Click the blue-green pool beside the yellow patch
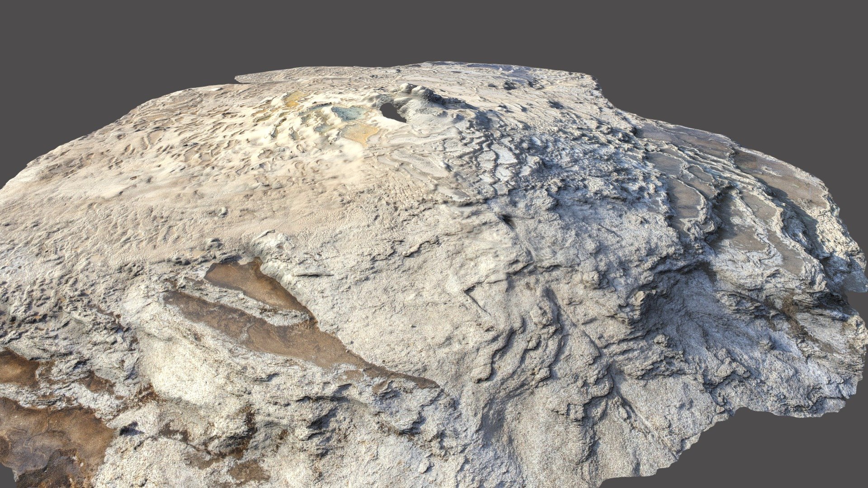Image resolution: width=868 pixels, height=488 pixels. [x=348, y=113]
